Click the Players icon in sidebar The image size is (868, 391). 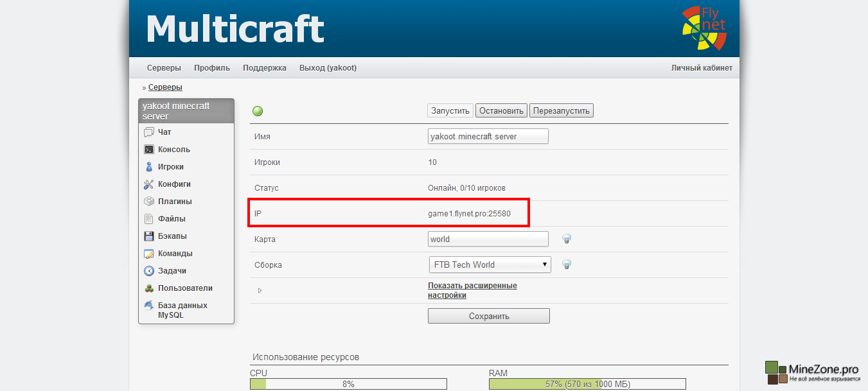pyautogui.click(x=149, y=167)
